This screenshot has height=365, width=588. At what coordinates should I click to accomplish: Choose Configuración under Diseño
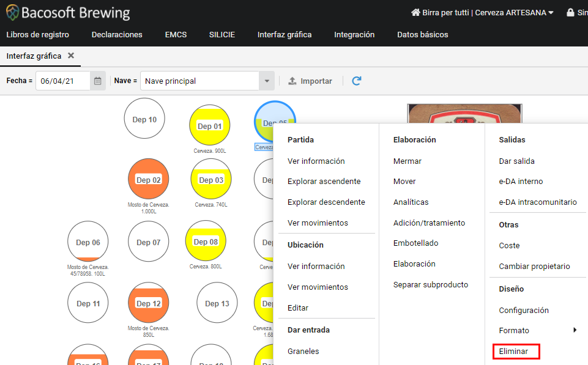(x=524, y=311)
